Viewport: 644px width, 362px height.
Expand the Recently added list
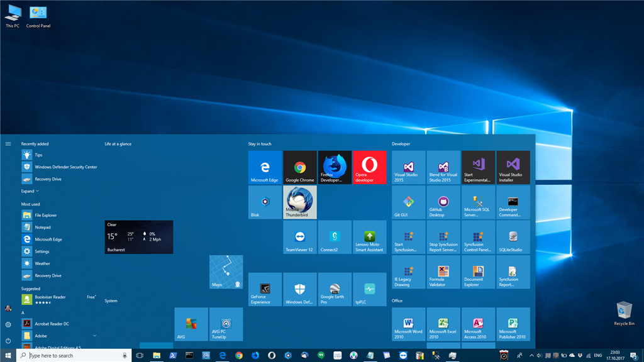coord(30,191)
